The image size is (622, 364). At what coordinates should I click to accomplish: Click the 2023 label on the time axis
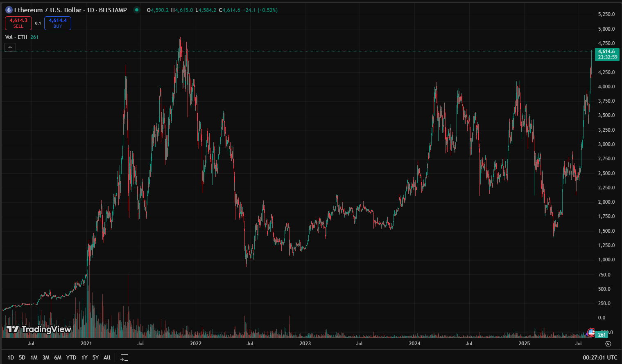point(305,344)
